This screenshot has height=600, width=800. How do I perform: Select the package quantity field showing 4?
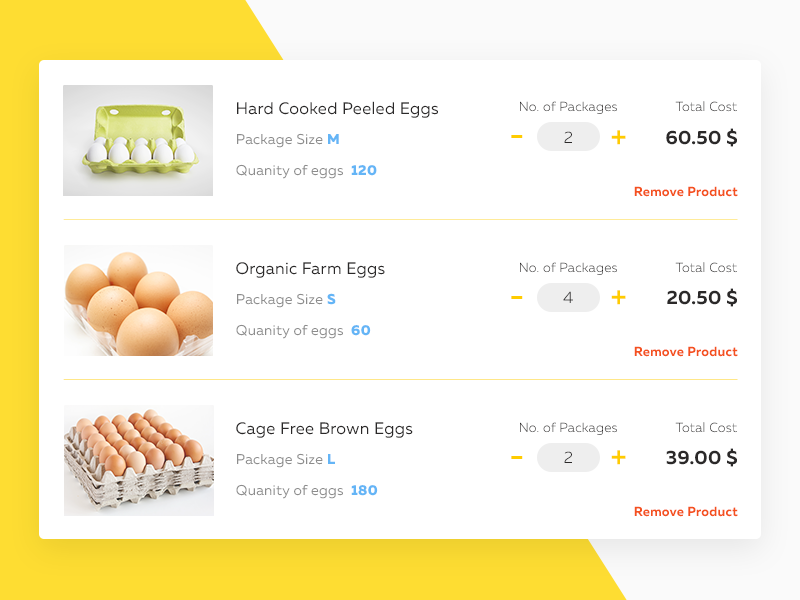(568, 297)
